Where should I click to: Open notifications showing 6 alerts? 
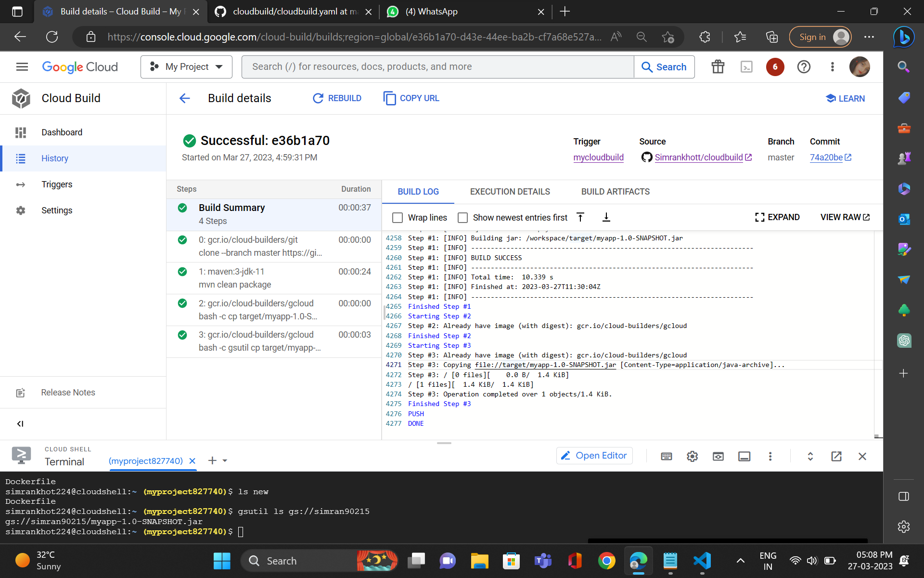(x=774, y=67)
